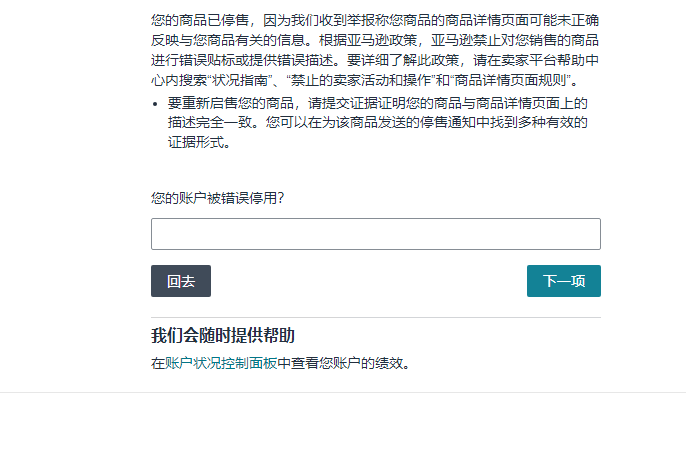Click the text 中查看您账户的绩效
The image size is (686, 450).
(344, 363)
